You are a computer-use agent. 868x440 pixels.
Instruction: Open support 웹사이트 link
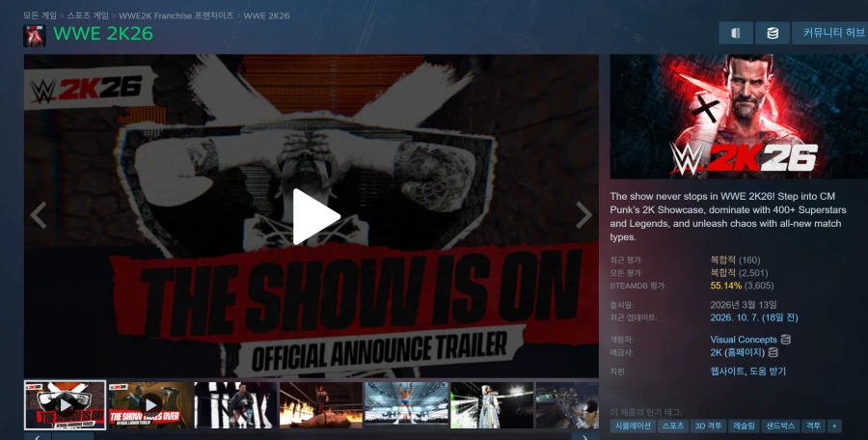(727, 371)
